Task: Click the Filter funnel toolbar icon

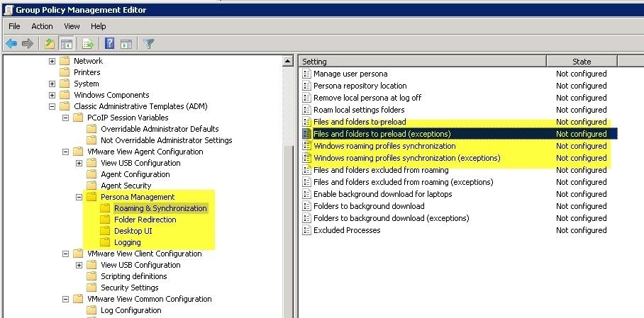Action: tap(149, 43)
